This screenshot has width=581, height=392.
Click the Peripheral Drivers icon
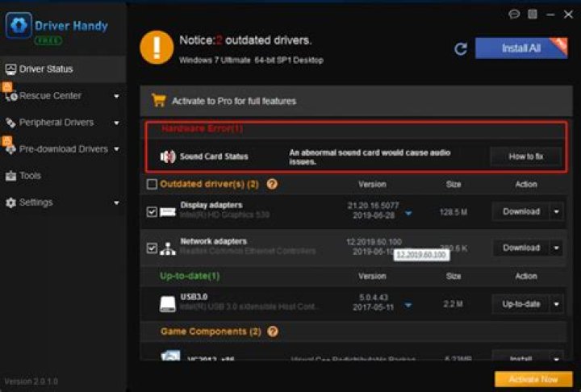pyautogui.click(x=10, y=123)
